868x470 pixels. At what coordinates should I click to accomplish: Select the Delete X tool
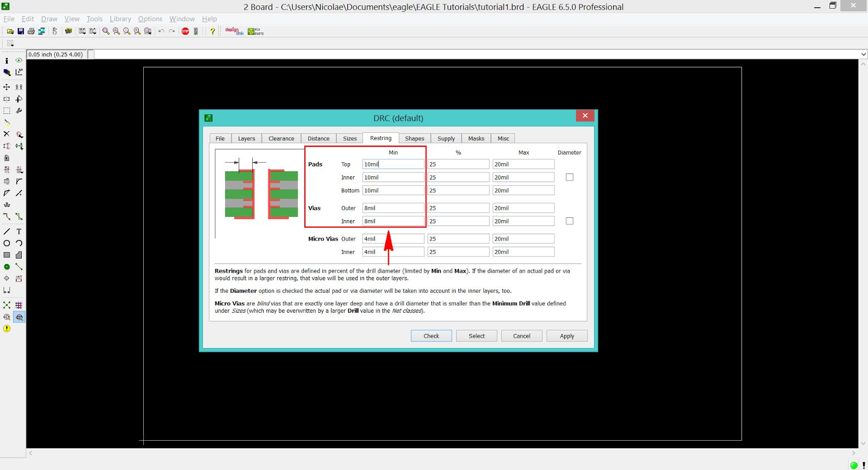click(x=7, y=134)
